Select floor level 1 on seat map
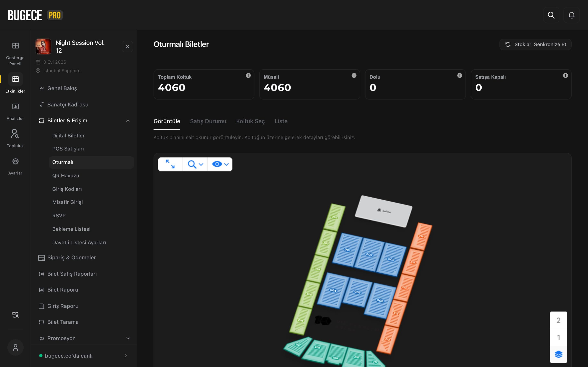The width and height of the screenshot is (588, 367). coord(558,337)
